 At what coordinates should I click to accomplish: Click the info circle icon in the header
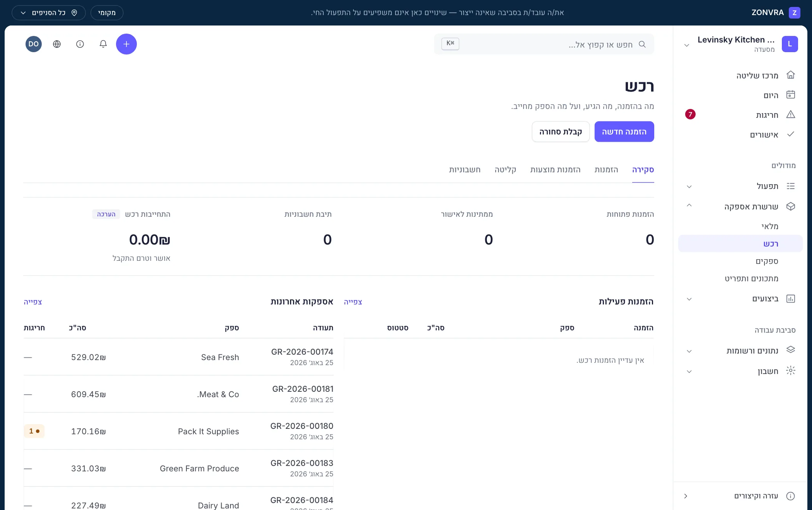click(x=80, y=44)
